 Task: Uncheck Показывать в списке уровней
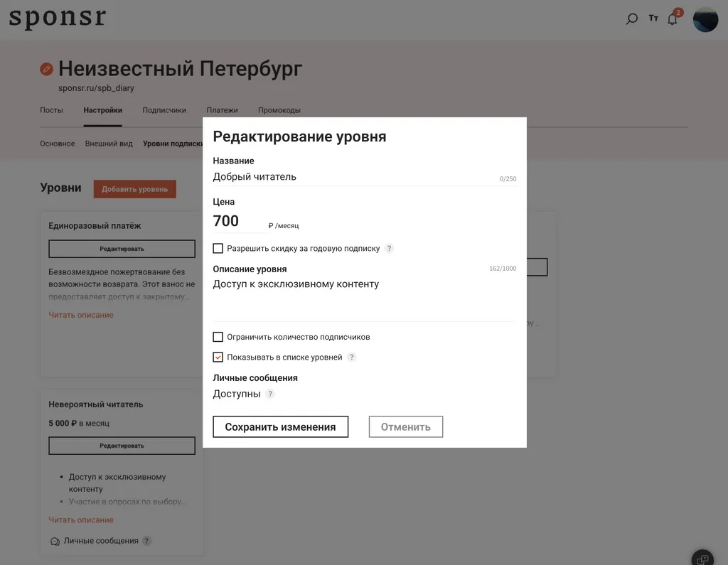pyautogui.click(x=218, y=357)
